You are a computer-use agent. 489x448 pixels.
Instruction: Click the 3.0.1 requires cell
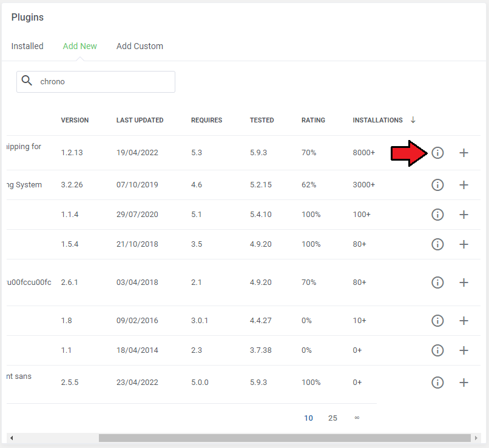(x=199, y=320)
